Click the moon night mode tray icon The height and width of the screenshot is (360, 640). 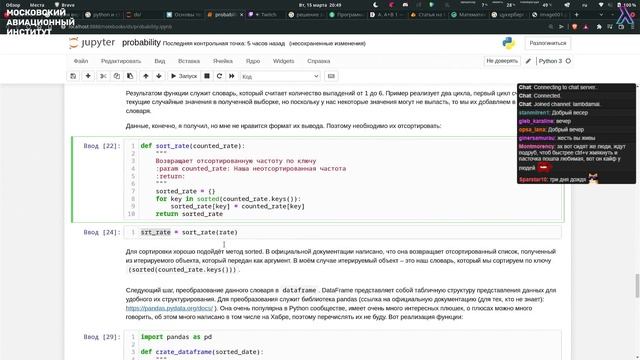(x=376, y=5)
